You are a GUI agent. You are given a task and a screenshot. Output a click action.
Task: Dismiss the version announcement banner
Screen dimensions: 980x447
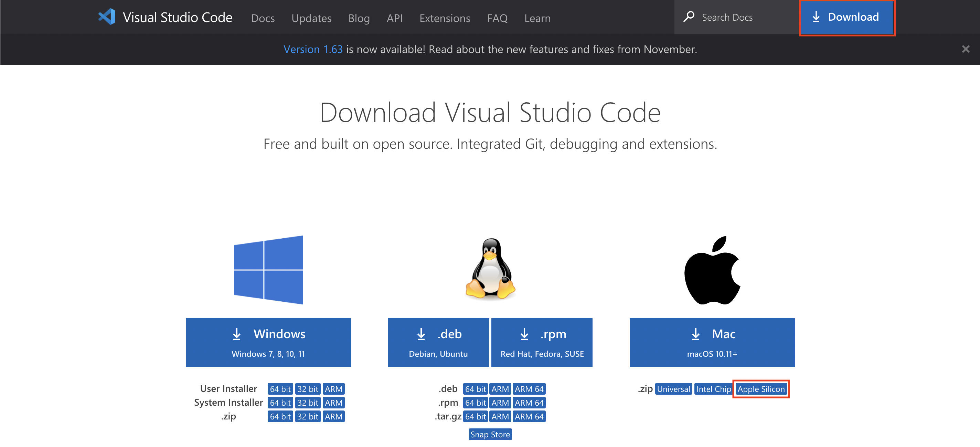pos(965,49)
